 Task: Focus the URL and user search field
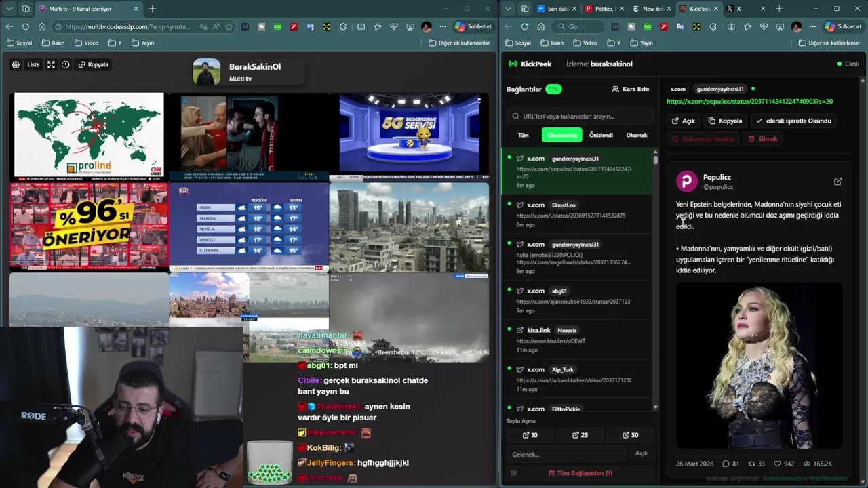pyautogui.click(x=580, y=116)
